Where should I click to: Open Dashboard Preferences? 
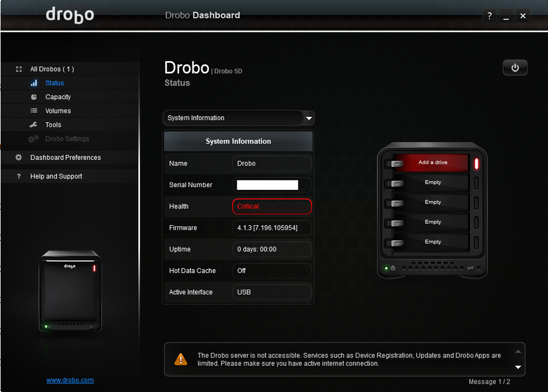point(65,157)
